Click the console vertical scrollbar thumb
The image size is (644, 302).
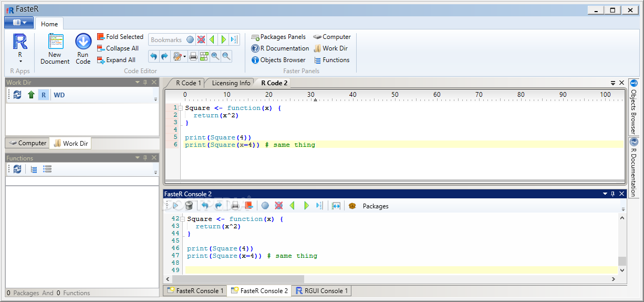pyautogui.click(x=622, y=261)
